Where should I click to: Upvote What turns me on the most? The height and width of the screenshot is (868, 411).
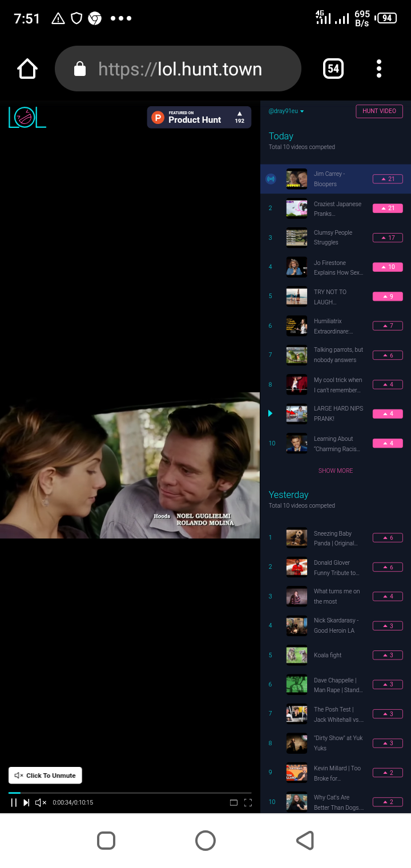[388, 596]
